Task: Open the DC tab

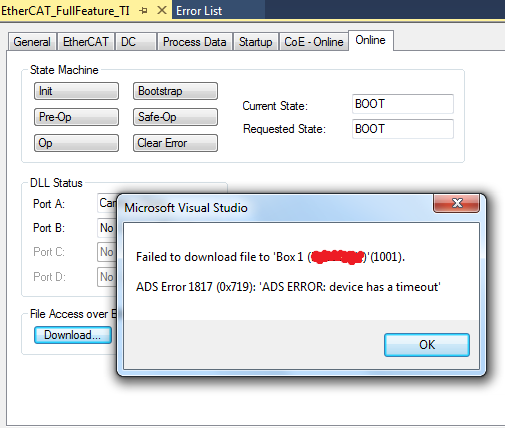Action: pyautogui.click(x=136, y=42)
